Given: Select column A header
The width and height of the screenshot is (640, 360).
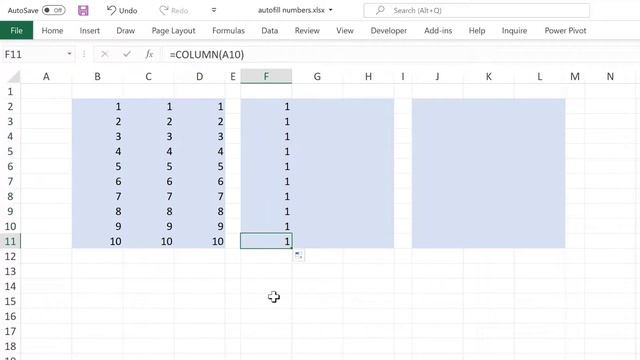Looking at the screenshot, I should point(46,76).
